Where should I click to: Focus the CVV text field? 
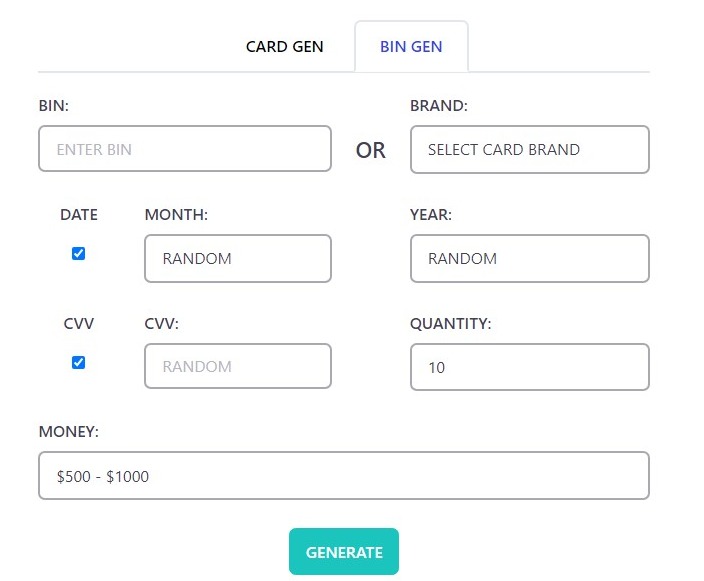(237, 366)
